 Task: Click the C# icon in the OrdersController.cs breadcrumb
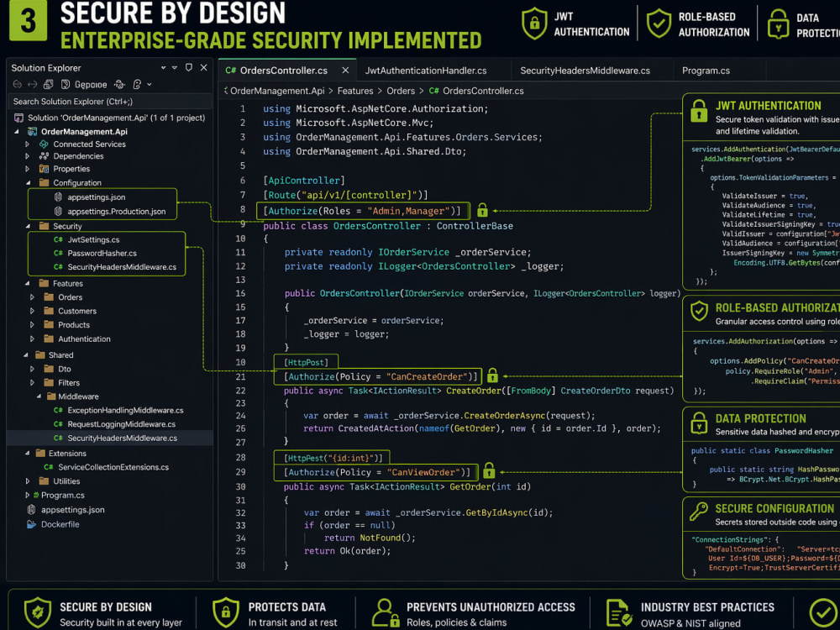click(x=434, y=91)
